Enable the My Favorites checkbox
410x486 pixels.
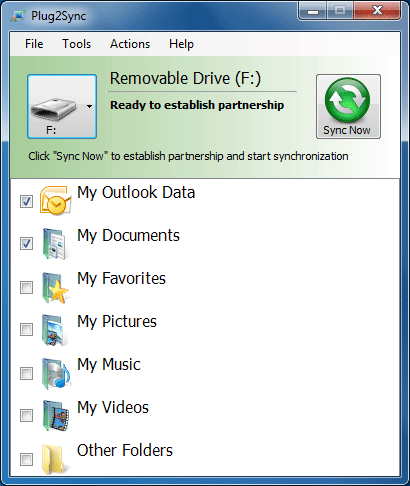[26, 287]
